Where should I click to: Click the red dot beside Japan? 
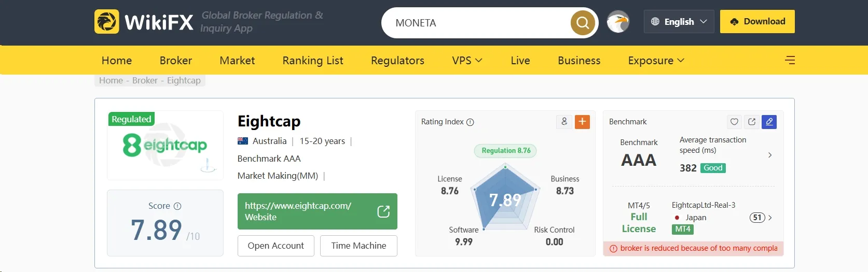677,218
